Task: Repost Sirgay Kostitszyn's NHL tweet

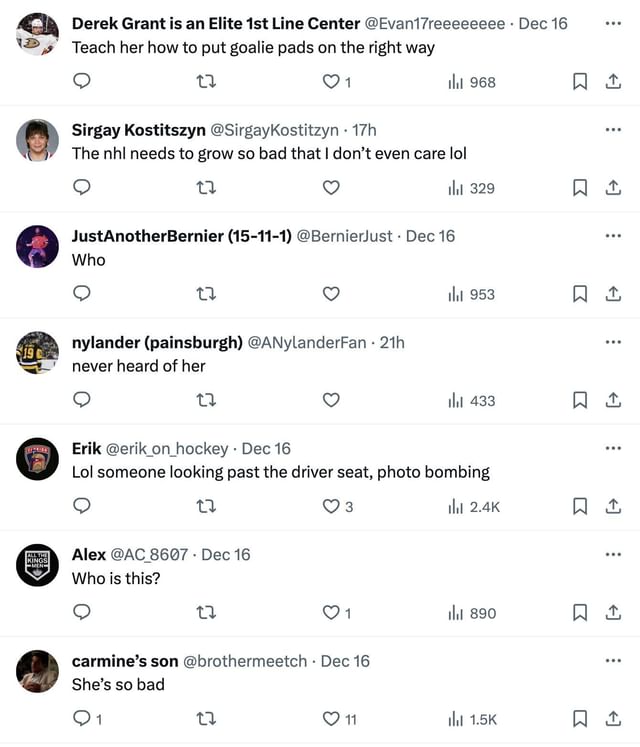Action: point(207,188)
